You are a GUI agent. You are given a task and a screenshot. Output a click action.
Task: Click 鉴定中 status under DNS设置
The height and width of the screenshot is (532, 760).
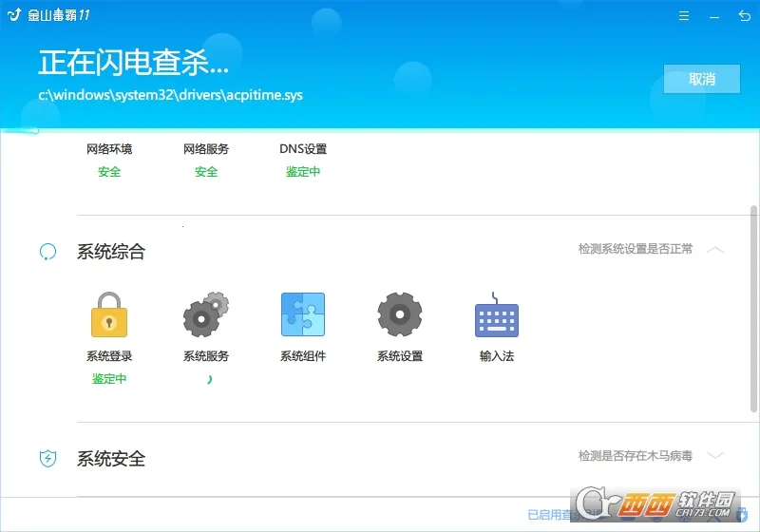click(x=303, y=172)
